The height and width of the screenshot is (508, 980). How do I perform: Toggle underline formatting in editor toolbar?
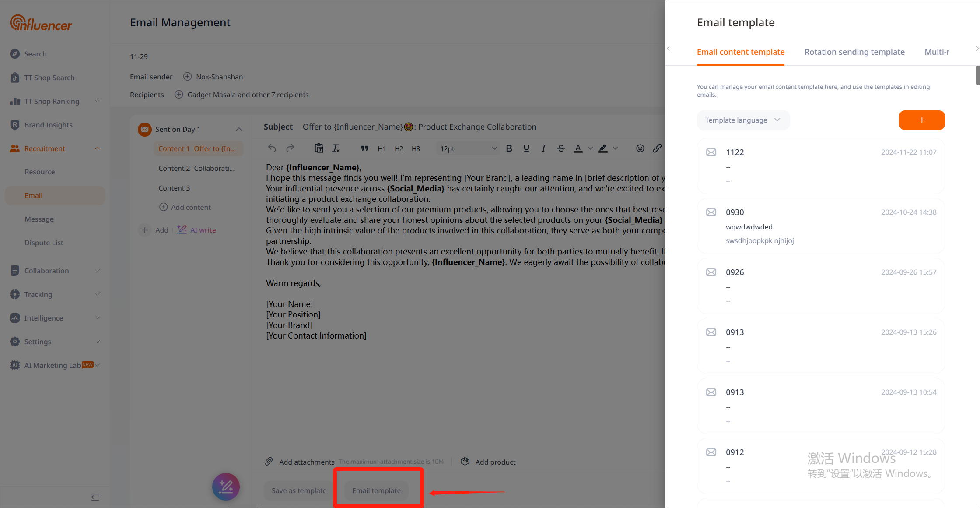coord(526,148)
